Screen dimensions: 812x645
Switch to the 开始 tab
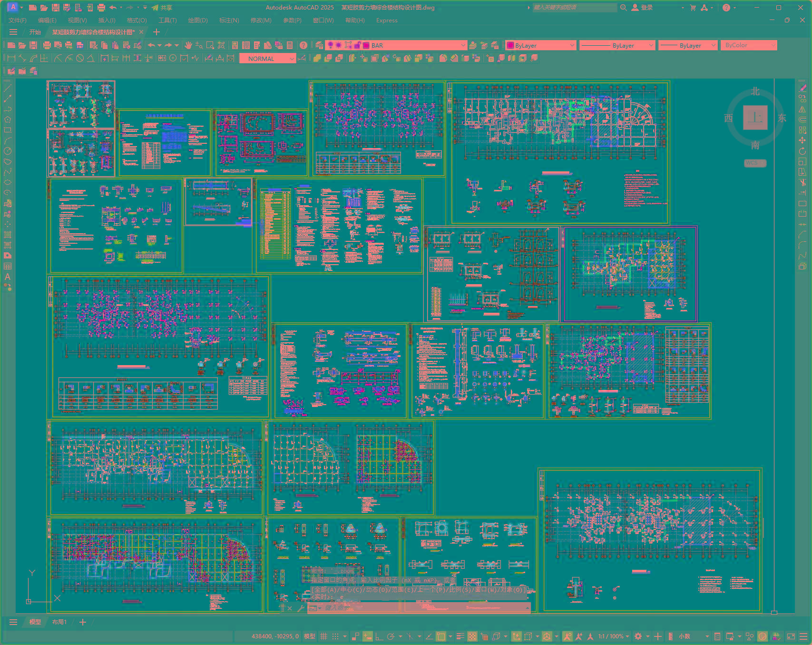tap(35, 32)
